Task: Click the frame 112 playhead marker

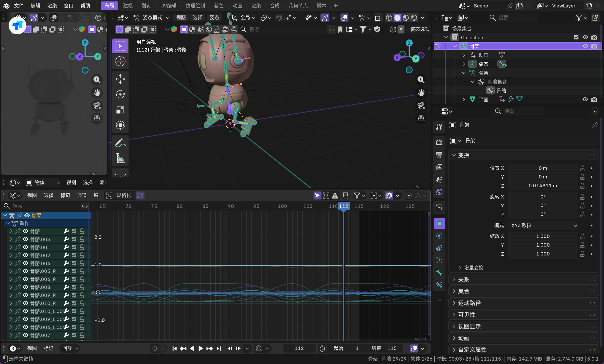Action: click(x=343, y=206)
